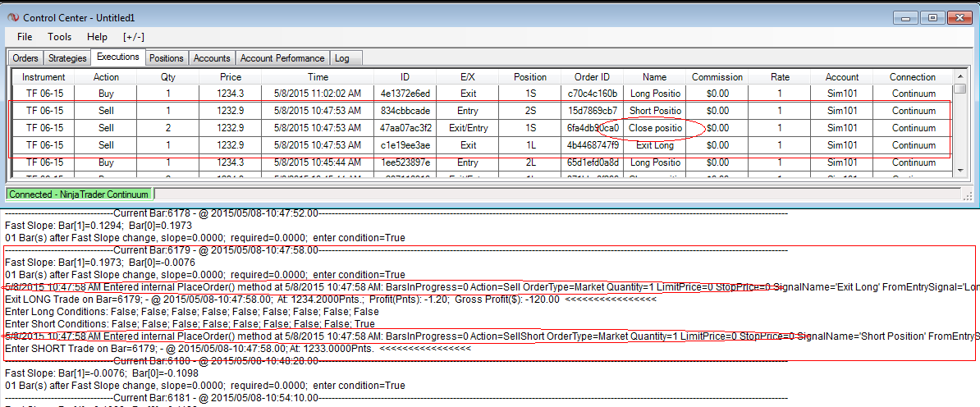Screen dimensions: 980x407
Task: Open the File menu
Action: 25,37
